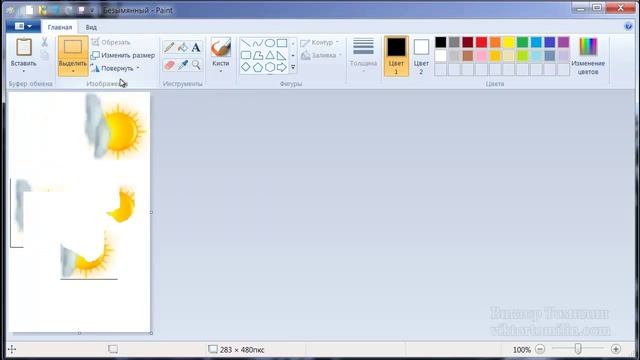The width and height of the screenshot is (640, 360).
Task: Click the Кисти brushes icon
Action: click(221, 48)
